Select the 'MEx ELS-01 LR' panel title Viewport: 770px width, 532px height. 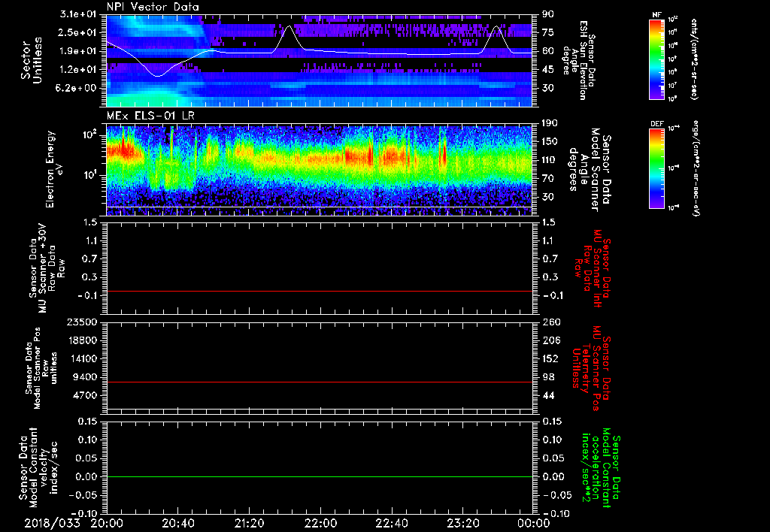click(x=150, y=116)
